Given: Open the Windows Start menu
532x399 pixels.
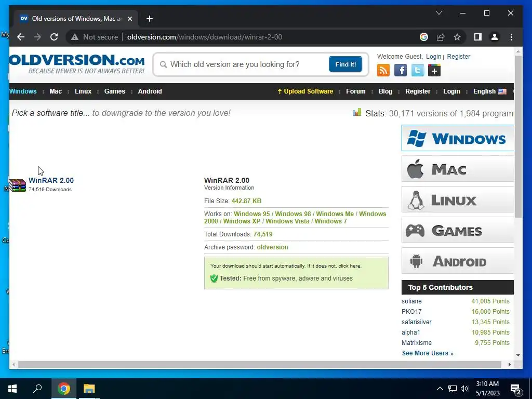Looking at the screenshot, I should click(12, 389).
